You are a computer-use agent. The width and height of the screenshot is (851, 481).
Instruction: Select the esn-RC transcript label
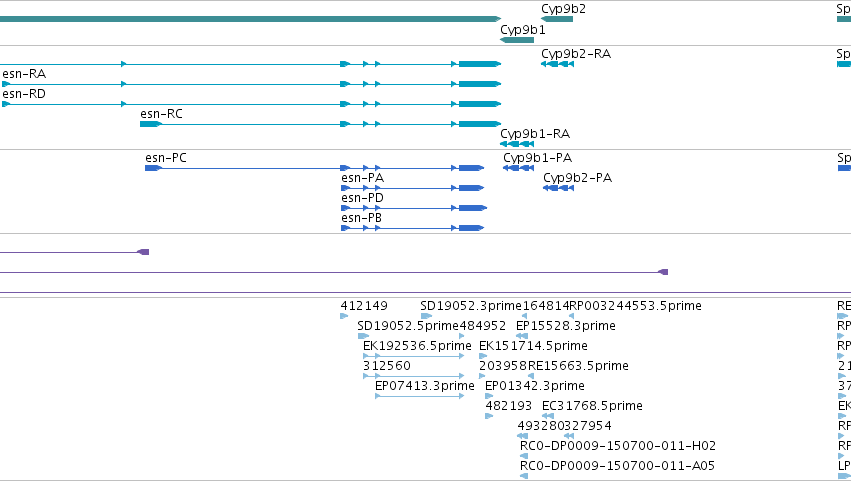click(x=161, y=114)
